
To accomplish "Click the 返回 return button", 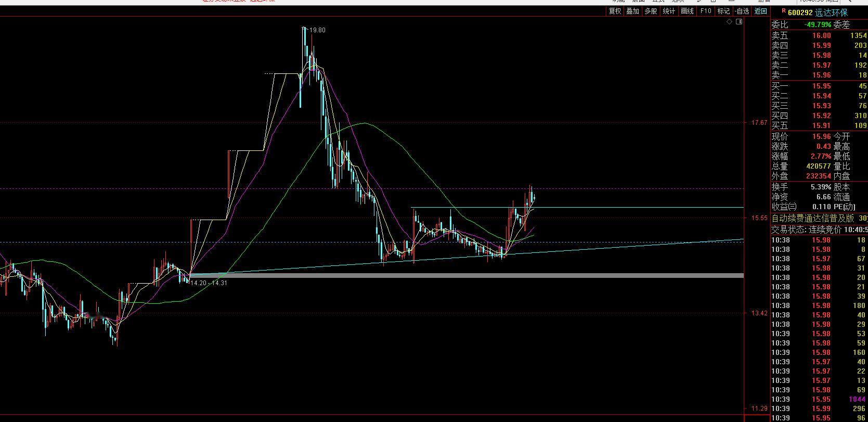I will tap(761, 11).
